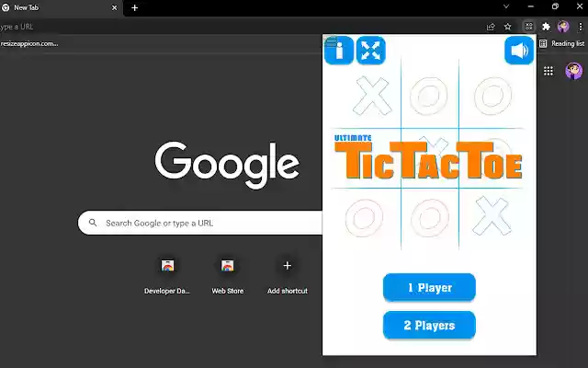Open the Chrome three-dot menu
The height and width of the screenshot is (368, 588).
(x=581, y=27)
